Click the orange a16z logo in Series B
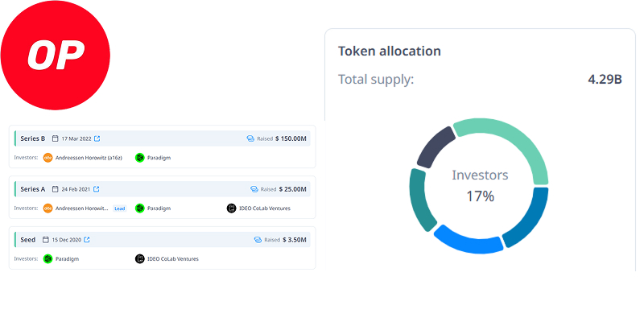 pyautogui.click(x=48, y=158)
